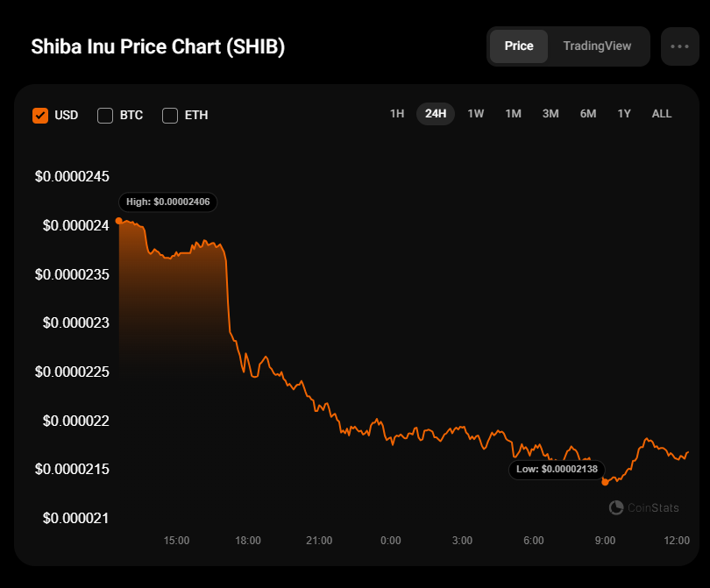This screenshot has height=588, width=710.
Task: Click the orange low price point marker
Action: point(605,482)
